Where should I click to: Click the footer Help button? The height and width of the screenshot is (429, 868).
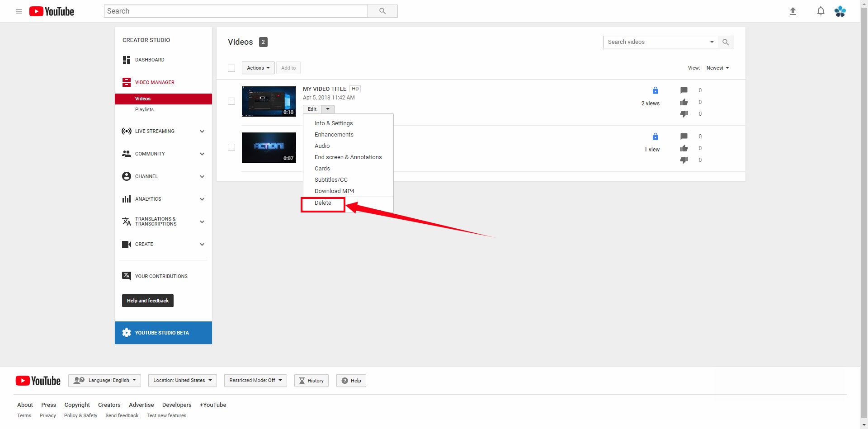351,381
